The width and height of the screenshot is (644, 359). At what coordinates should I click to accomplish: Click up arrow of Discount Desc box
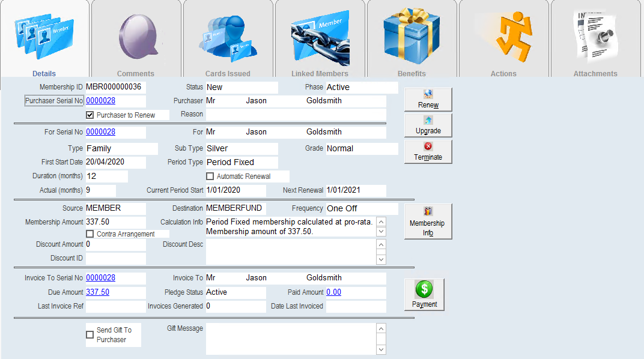coord(381,244)
